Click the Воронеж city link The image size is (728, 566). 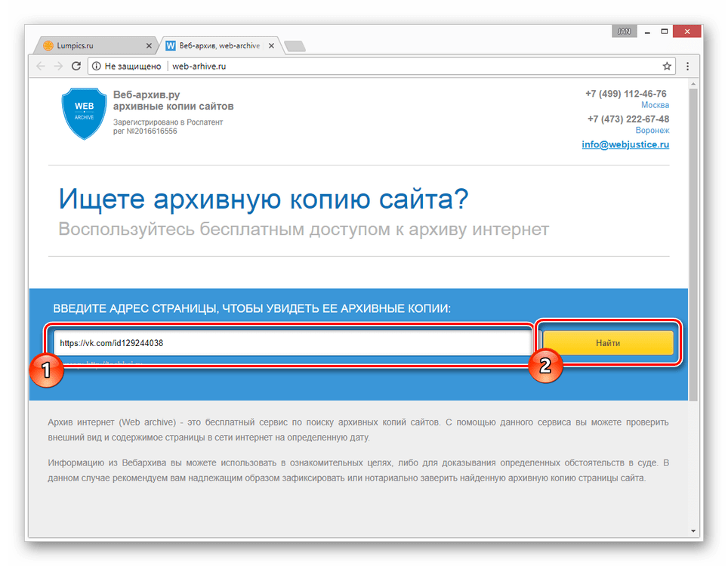tap(652, 131)
